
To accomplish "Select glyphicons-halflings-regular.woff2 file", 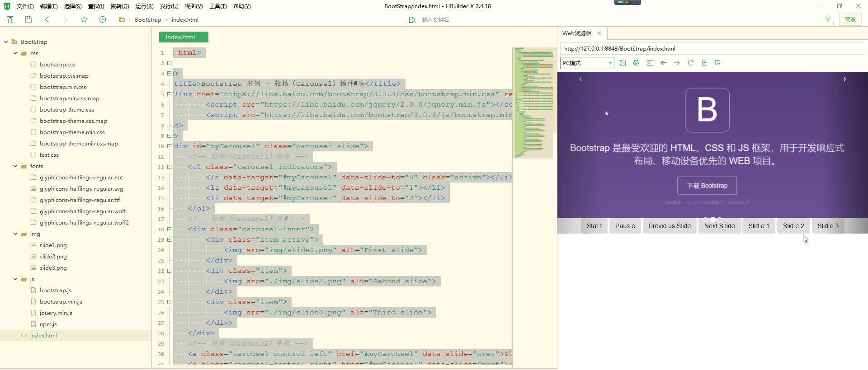I will (x=84, y=222).
